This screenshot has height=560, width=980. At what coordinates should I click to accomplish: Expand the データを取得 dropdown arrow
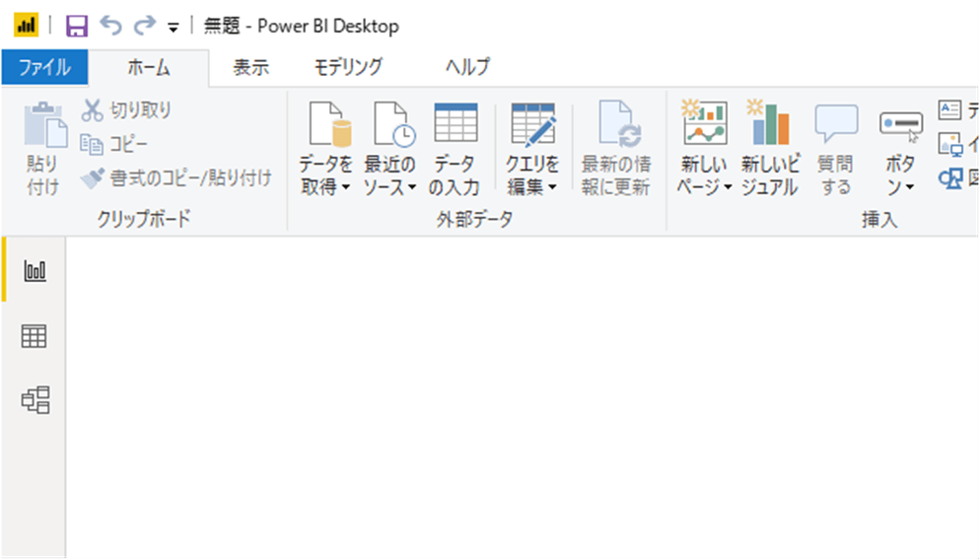point(346,187)
